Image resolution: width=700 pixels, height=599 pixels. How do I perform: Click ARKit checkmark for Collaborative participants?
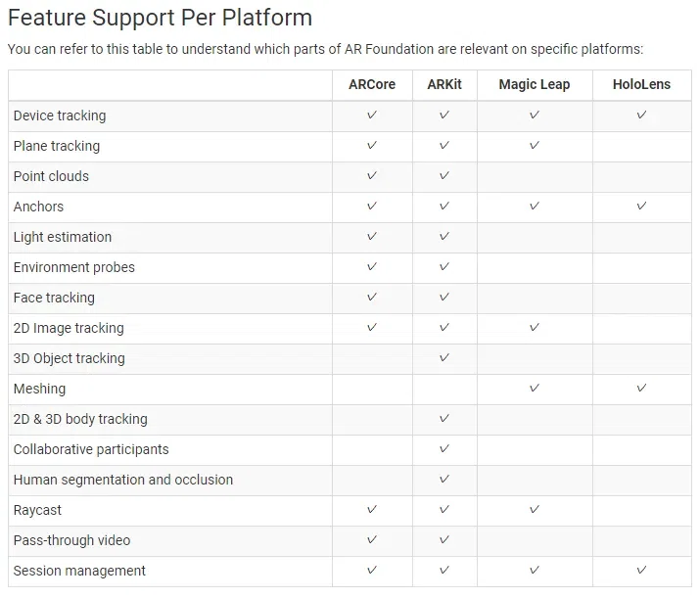click(444, 449)
